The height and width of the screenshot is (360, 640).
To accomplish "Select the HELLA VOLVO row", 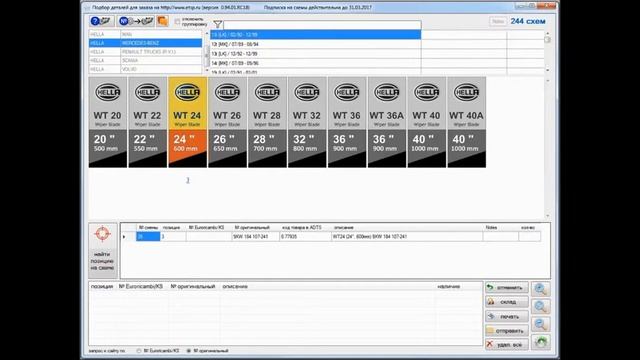I will (x=145, y=69).
